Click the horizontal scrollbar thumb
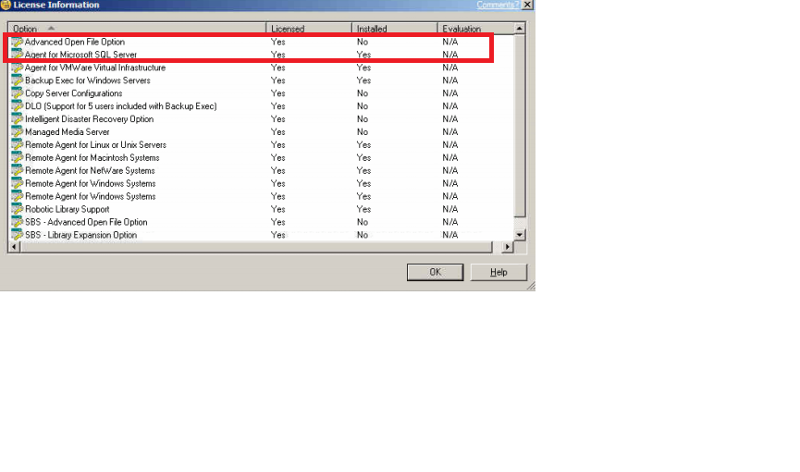The image size is (800, 472). (x=256, y=247)
